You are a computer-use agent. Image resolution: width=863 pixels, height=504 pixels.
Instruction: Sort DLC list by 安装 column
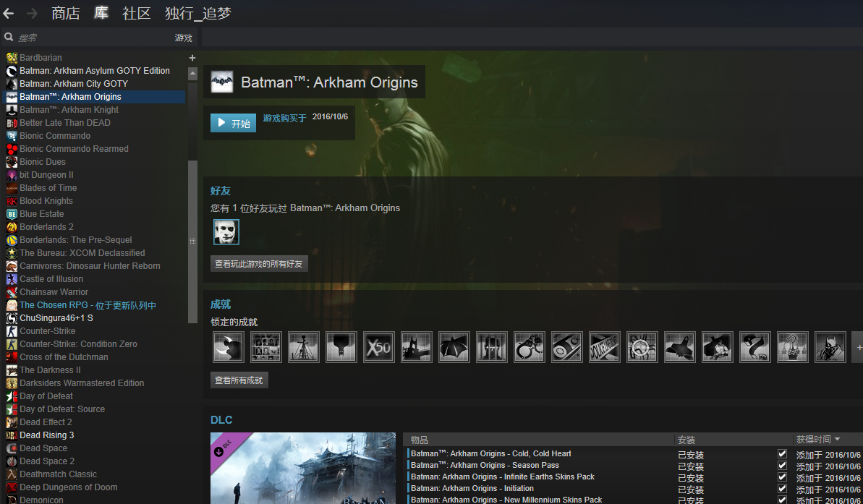coord(686,440)
